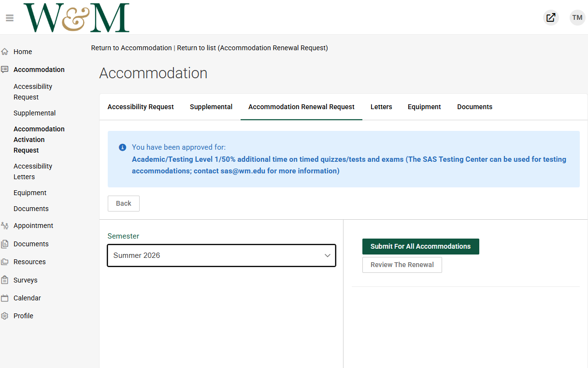588x368 pixels.
Task: Open the Documents tab
Action: (x=475, y=107)
